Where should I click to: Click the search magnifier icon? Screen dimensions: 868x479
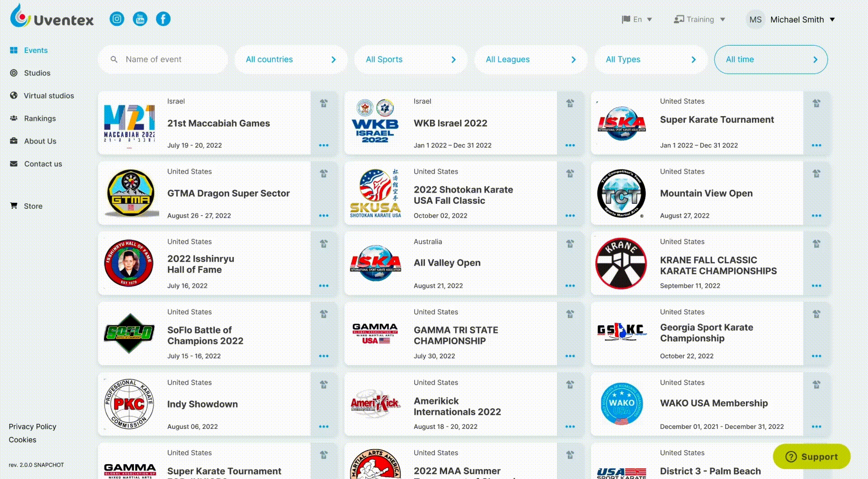[114, 59]
